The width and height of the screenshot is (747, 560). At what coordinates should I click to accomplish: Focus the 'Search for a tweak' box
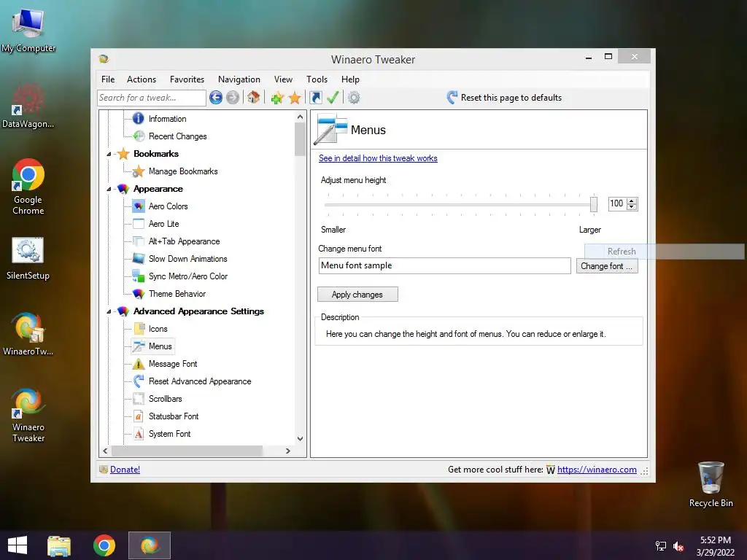(152, 98)
